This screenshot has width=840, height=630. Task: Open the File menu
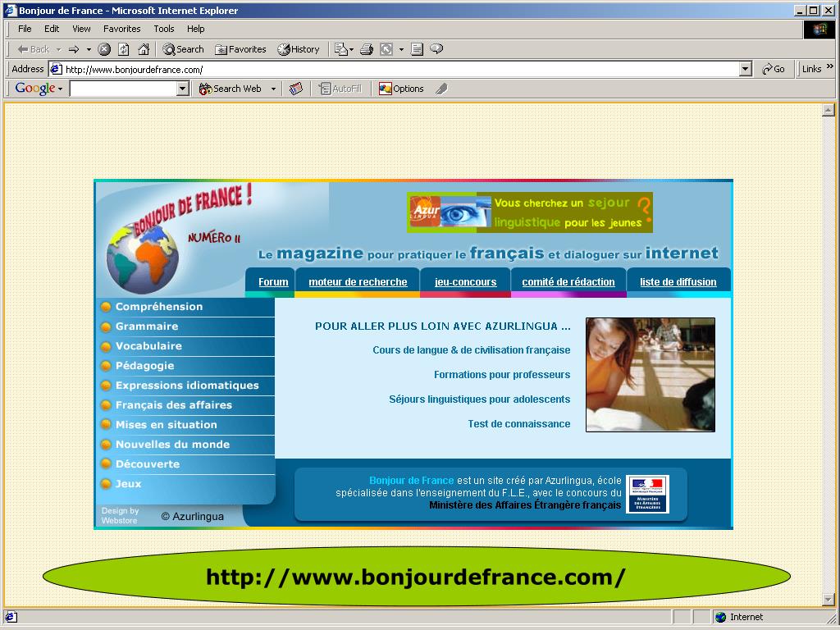25,29
